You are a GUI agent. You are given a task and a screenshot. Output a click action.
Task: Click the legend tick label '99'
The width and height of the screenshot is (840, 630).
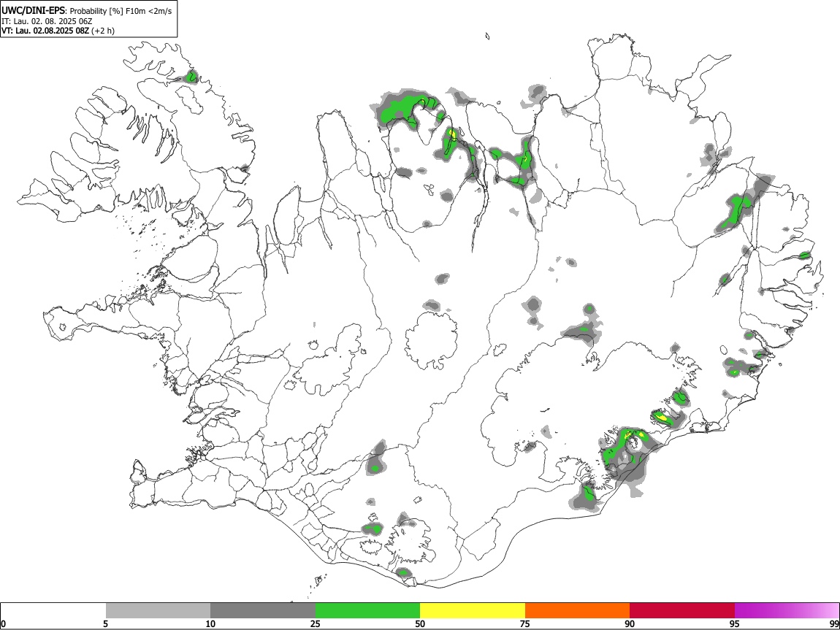(x=833, y=624)
